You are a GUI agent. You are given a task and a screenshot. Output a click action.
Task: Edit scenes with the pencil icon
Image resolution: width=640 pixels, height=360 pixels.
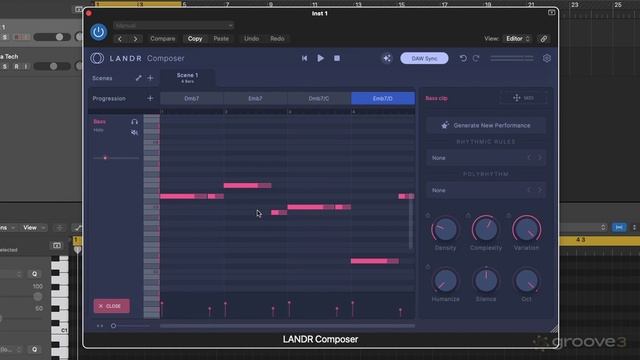[138, 78]
